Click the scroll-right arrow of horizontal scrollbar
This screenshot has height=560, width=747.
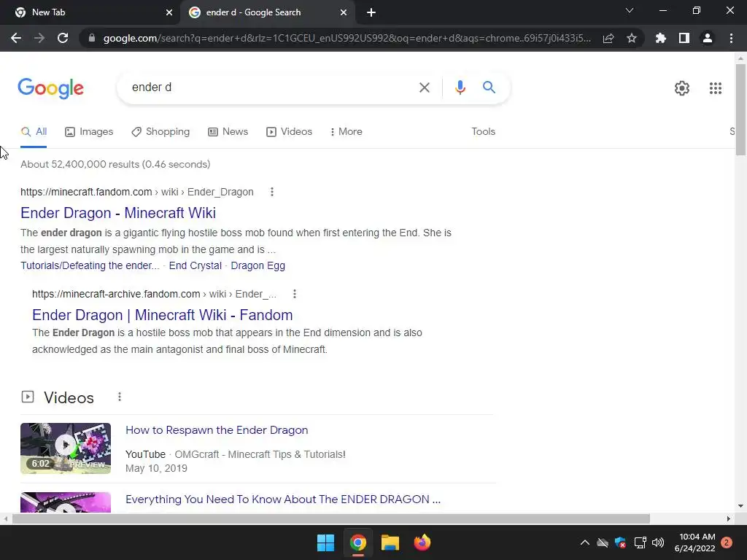pos(728,518)
